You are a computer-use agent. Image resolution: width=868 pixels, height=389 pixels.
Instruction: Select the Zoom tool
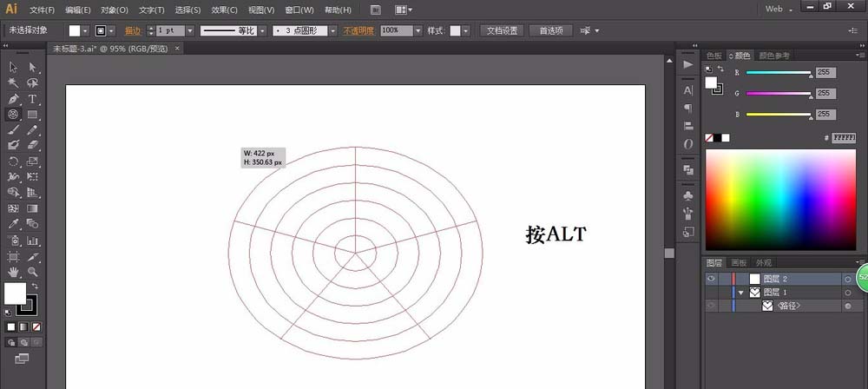[x=33, y=272]
